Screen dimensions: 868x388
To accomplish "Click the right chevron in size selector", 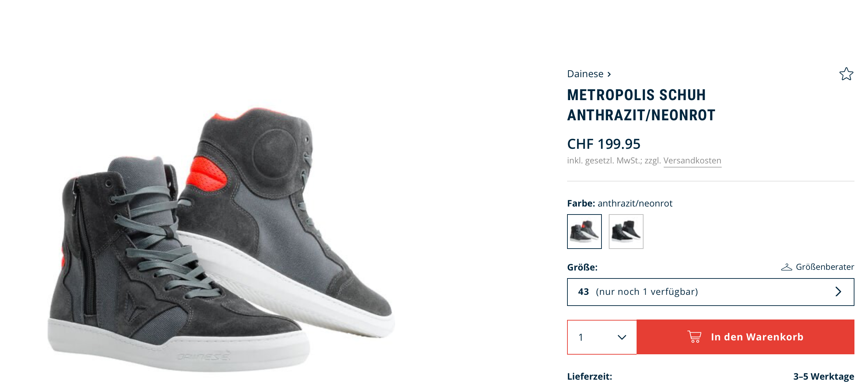I will pos(838,292).
